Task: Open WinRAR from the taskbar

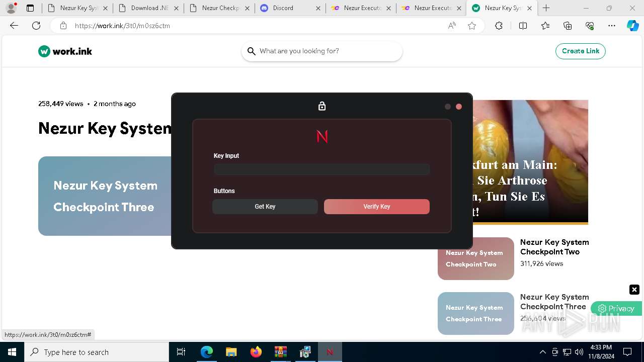Action: (x=280, y=352)
